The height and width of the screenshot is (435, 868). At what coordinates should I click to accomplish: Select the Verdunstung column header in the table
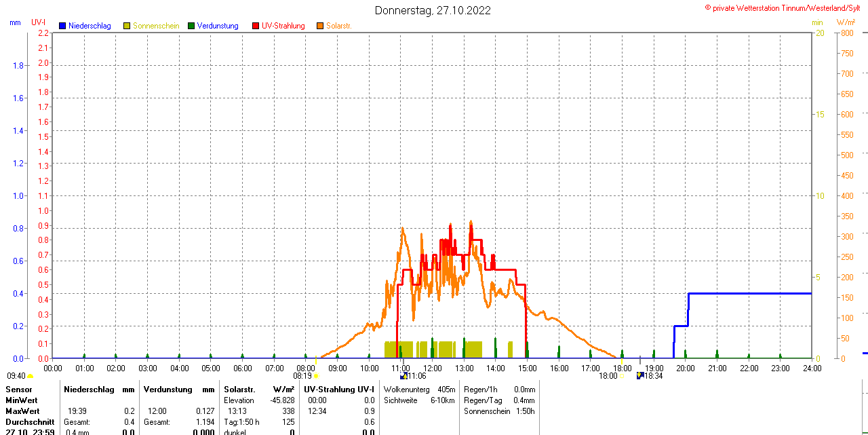(x=166, y=390)
